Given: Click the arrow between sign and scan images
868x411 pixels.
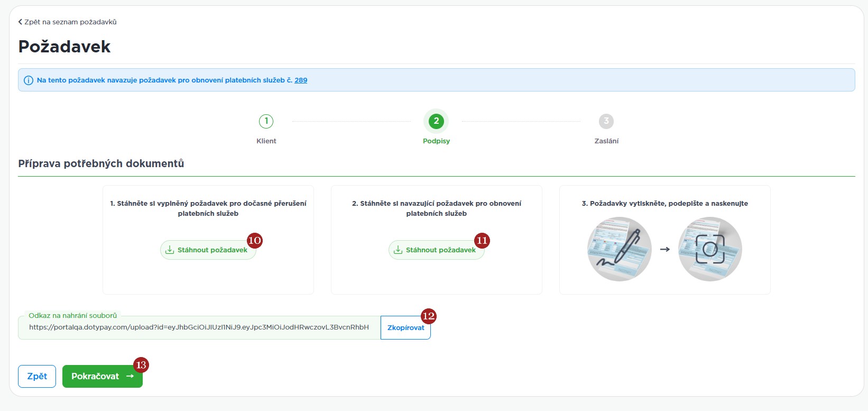Looking at the screenshot, I should pos(665,249).
